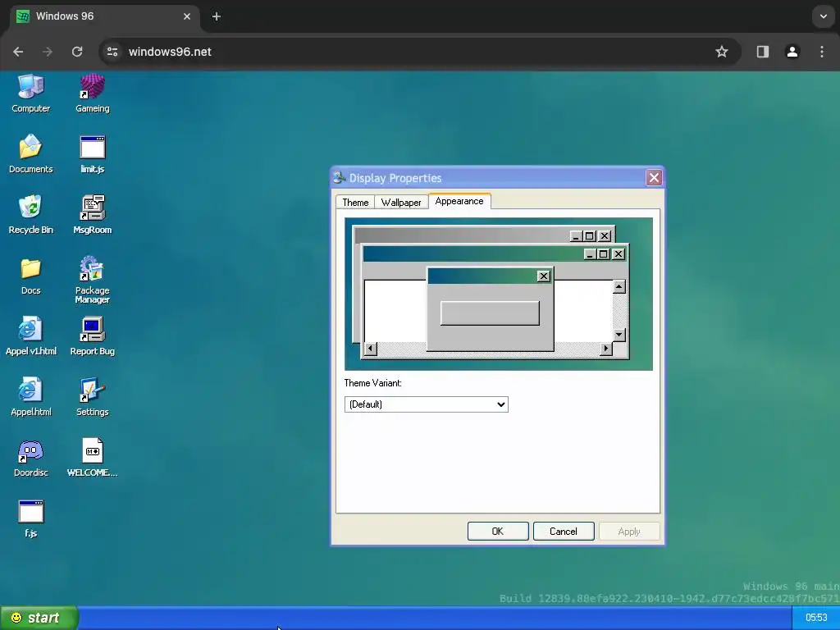Open the Computer desktop icon
The width and height of the screenshot is (840, 630).
(30, 94)
